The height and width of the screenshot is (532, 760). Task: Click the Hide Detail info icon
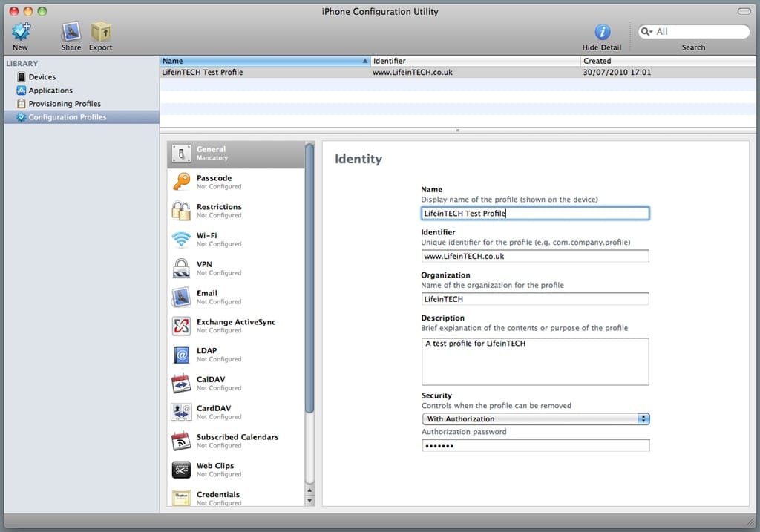[x=602, y=32]
